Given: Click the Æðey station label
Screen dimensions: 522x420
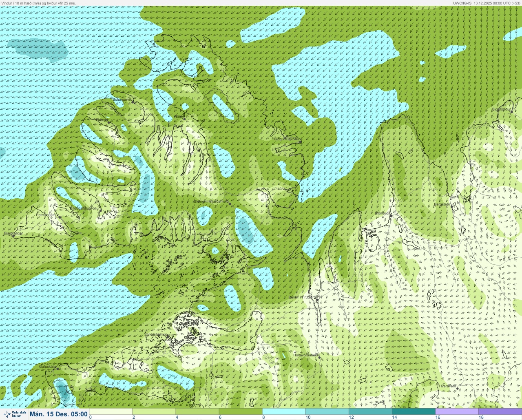Looking at the screenshot, I should [179, 117].
